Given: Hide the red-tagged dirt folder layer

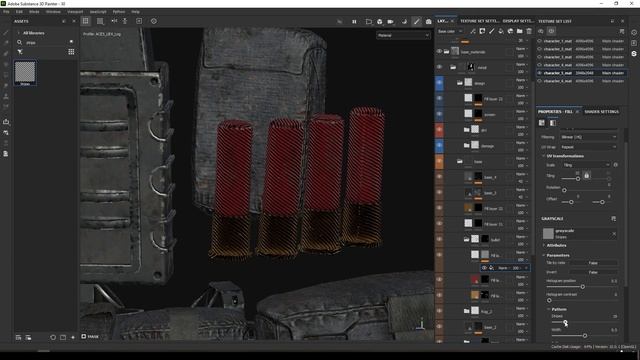Looking at the screenshot, I should click(x=439, y=130).
